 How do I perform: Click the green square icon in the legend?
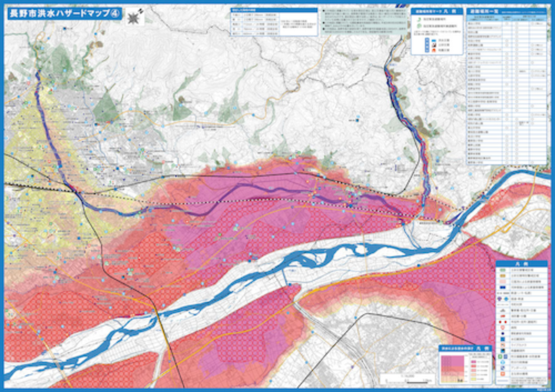click(x=500, y=356)
